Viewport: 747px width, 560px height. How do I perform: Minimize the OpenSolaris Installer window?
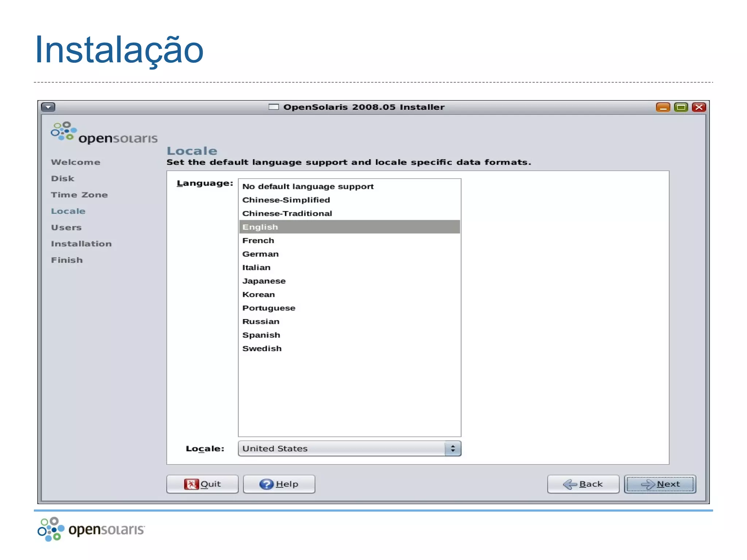(663, 107)
